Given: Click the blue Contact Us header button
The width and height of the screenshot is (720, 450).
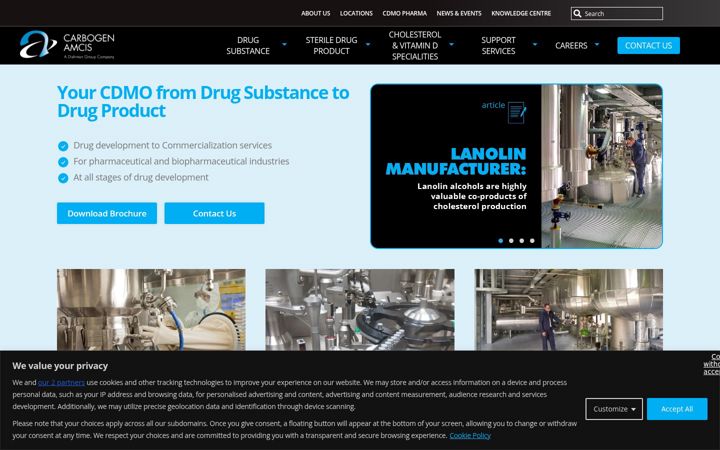Looking at the screenshot, I should [x=648, y=45].
